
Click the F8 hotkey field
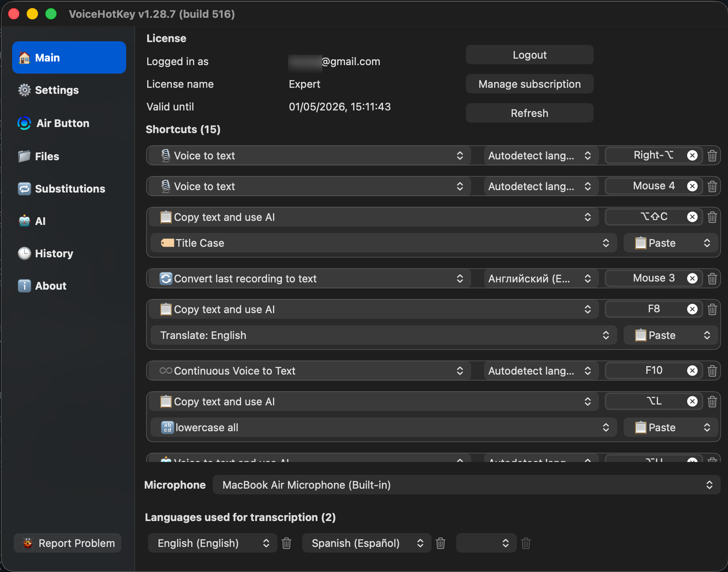click(x=654, y=309)
